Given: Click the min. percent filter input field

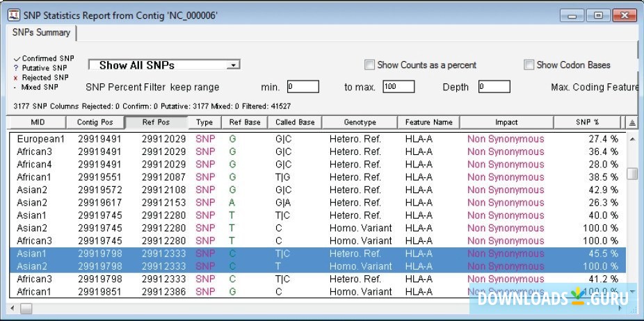Looking at the screenshot, I should click(x=303, y=87).
